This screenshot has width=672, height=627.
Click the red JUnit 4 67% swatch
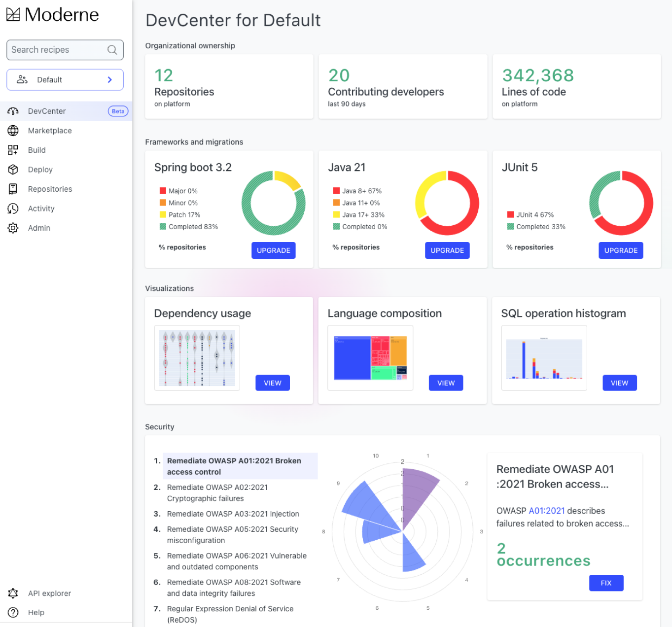511,214
